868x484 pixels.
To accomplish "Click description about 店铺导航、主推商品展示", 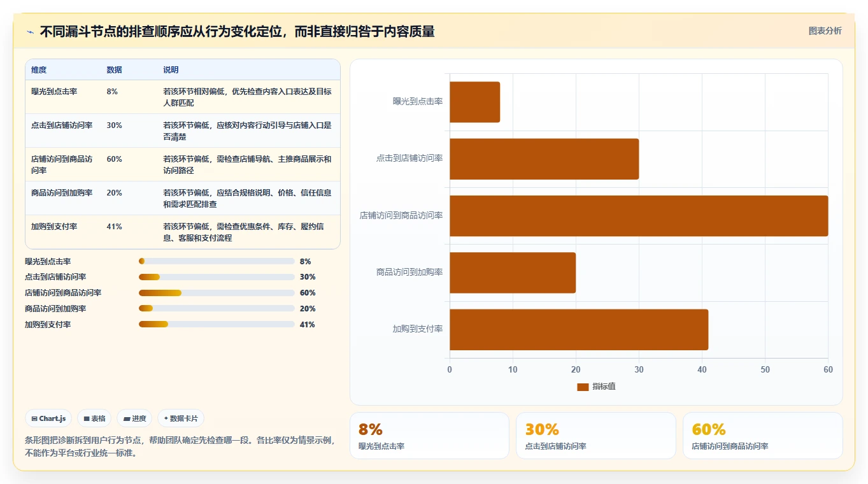I will pyautogui.click(x=247, y=165).
